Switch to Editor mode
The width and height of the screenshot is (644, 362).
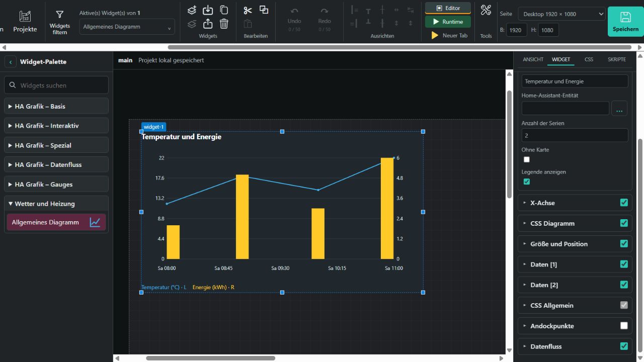(x=448, y=8)
